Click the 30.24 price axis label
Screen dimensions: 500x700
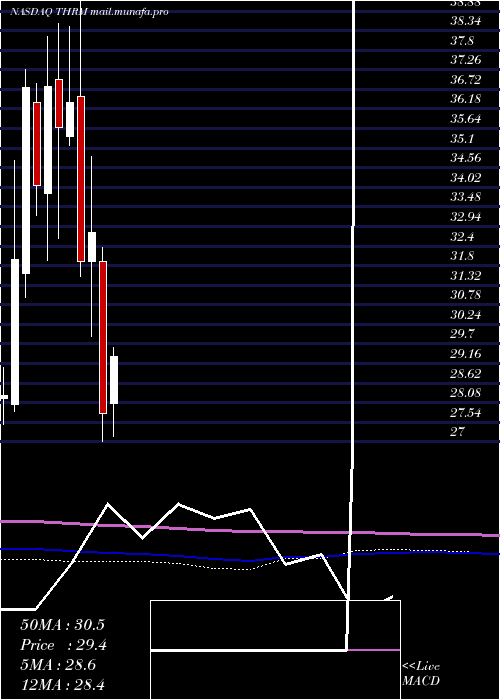(466, 314)
